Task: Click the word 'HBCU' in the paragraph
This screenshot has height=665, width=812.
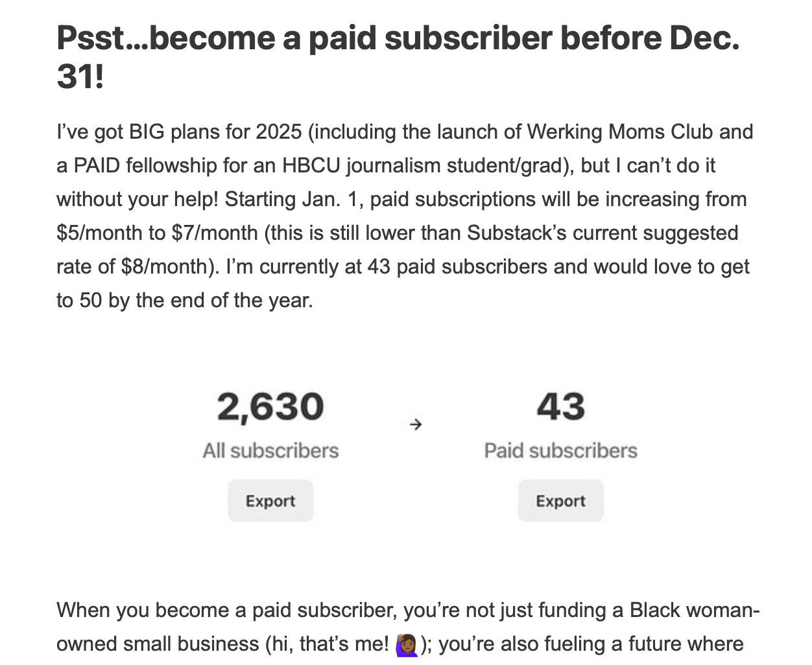Action: 311,165
